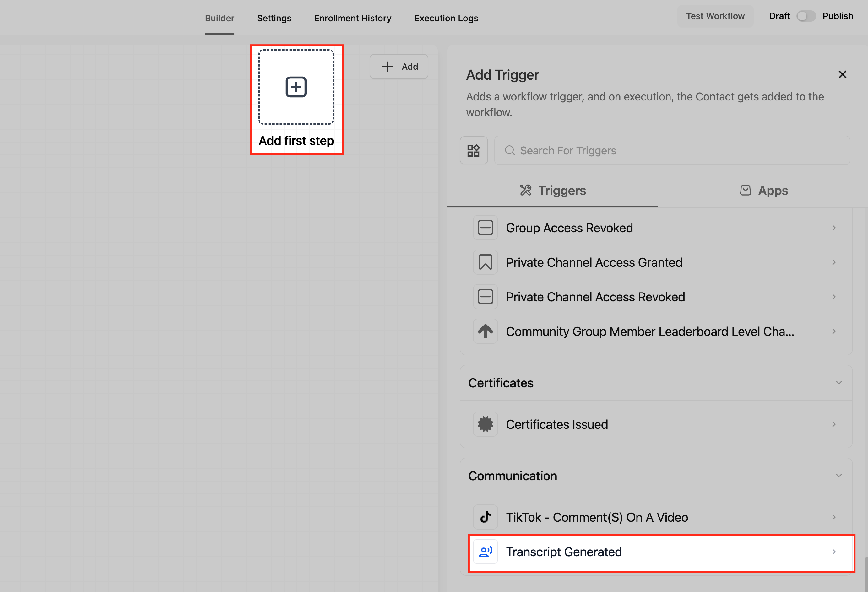Open the trigger category grid icon

[473, 150]
